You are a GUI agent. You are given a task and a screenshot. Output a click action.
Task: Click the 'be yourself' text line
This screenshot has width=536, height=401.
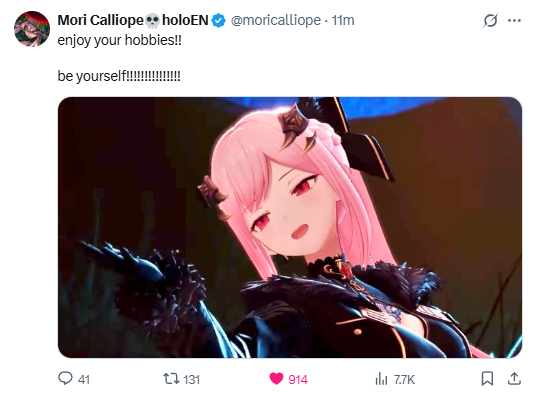119,76
